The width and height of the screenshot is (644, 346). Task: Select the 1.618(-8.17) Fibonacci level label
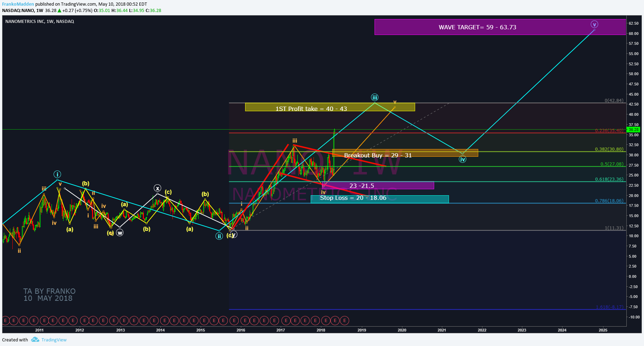609,307
